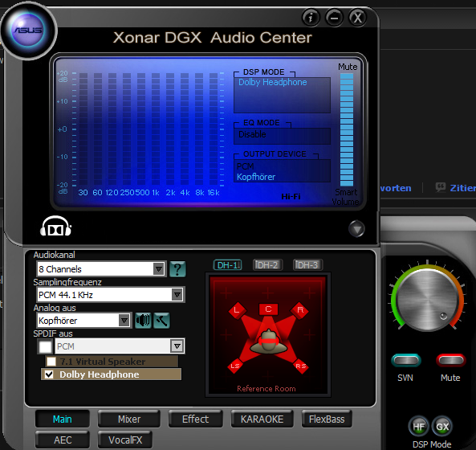
Task: Check the 7.1 Virtual Speaker option
Action: coord(51,362)
